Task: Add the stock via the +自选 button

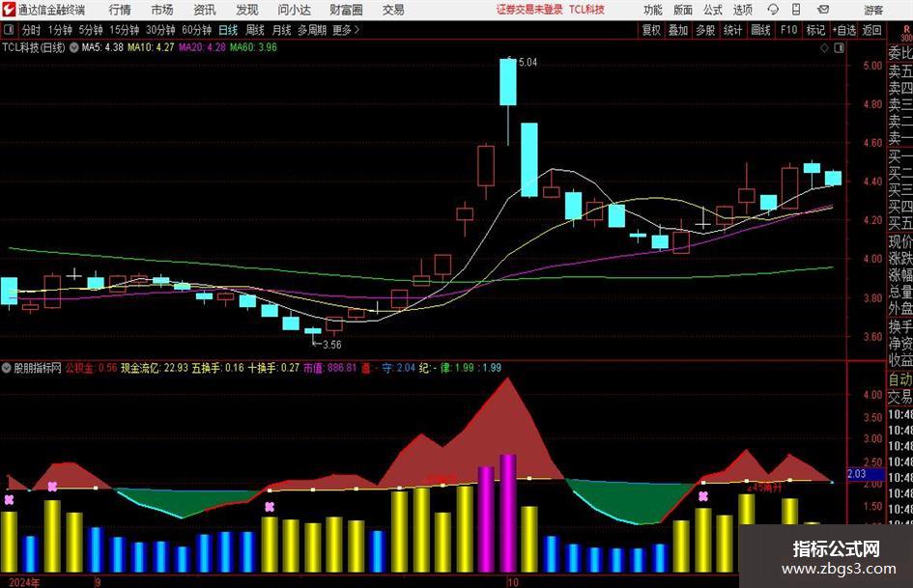Action: 843,30
